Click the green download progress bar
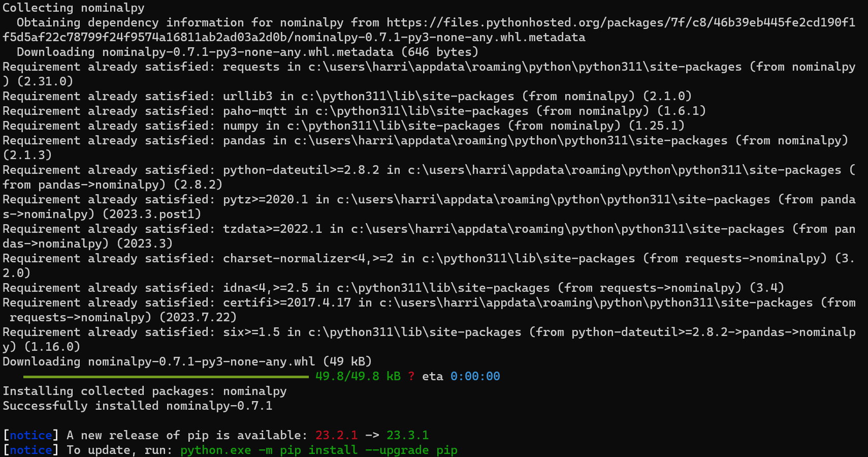 (x=166, y=377)
